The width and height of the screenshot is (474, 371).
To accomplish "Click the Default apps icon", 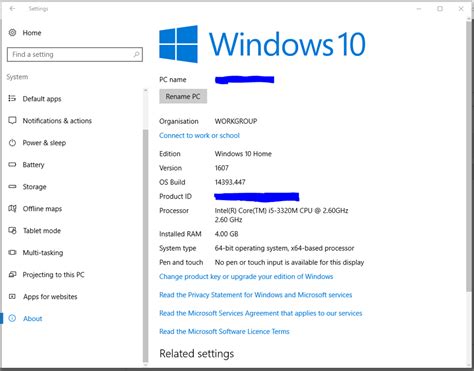I will (x=12, y=98).
